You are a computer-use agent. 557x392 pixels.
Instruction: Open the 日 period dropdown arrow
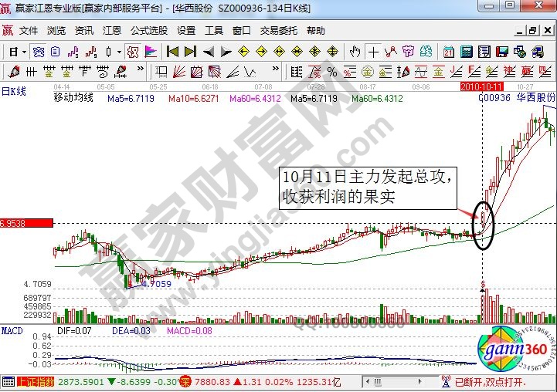point(25,52)
